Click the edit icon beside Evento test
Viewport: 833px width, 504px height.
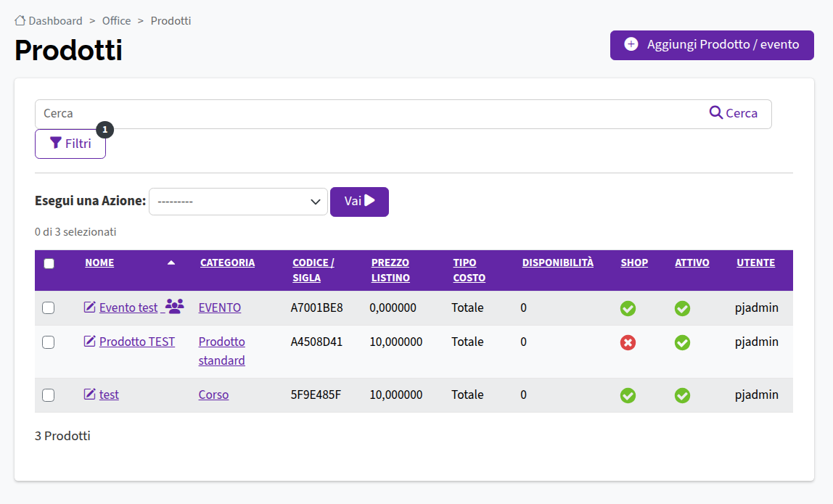pos(89,307)
